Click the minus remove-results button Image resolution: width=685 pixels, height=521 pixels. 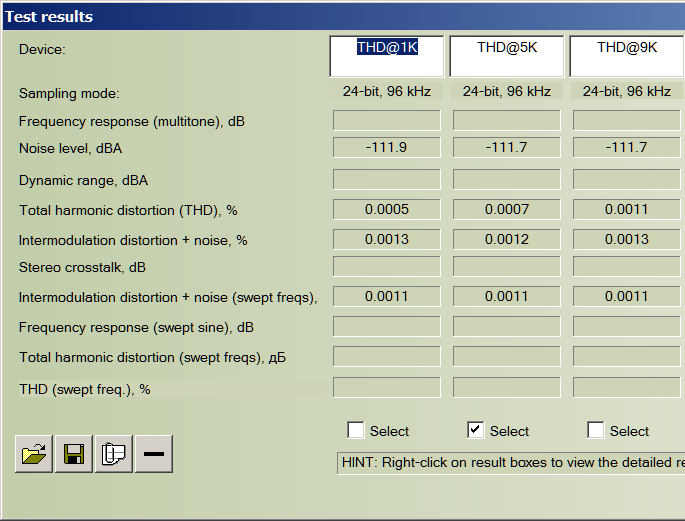pos(154,454)
